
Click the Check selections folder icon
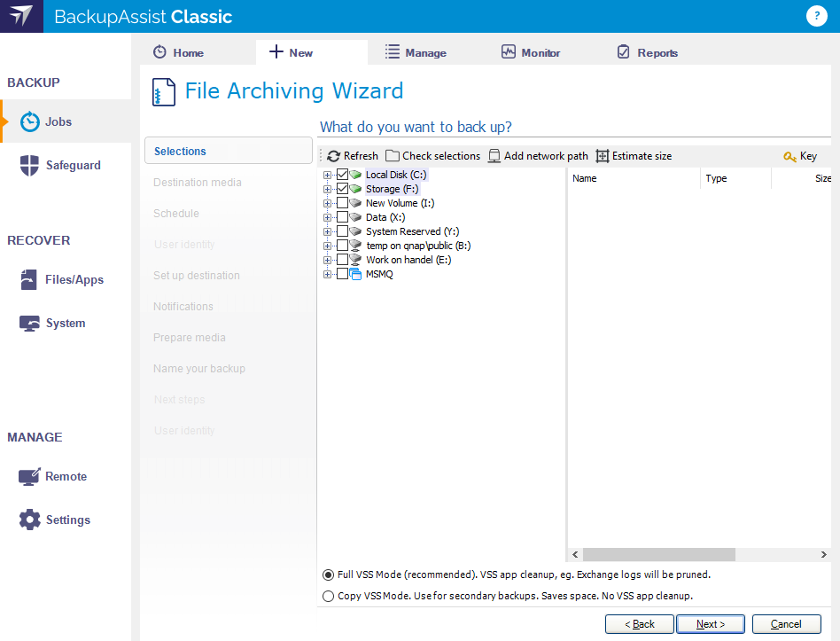coord(393,156)
